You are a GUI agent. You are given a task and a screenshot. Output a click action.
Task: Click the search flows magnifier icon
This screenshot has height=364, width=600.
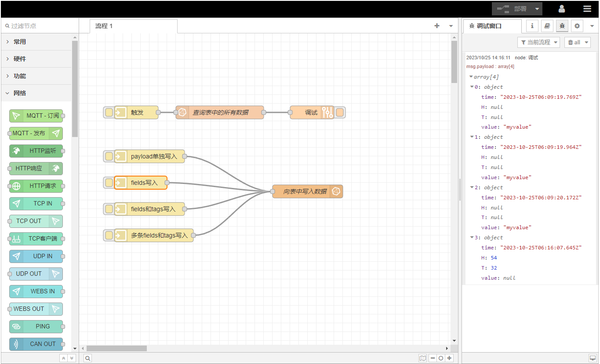point(88,358)
